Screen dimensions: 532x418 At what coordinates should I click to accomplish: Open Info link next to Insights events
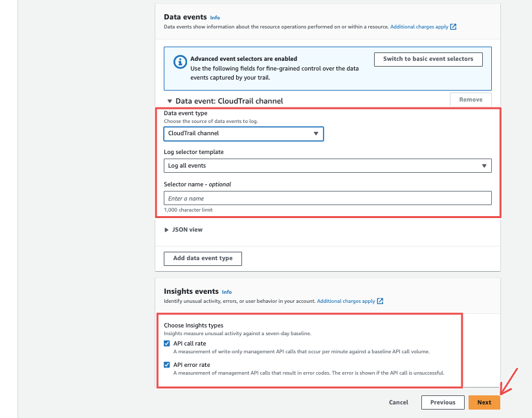pyautogui.click(x=227, y=292)
